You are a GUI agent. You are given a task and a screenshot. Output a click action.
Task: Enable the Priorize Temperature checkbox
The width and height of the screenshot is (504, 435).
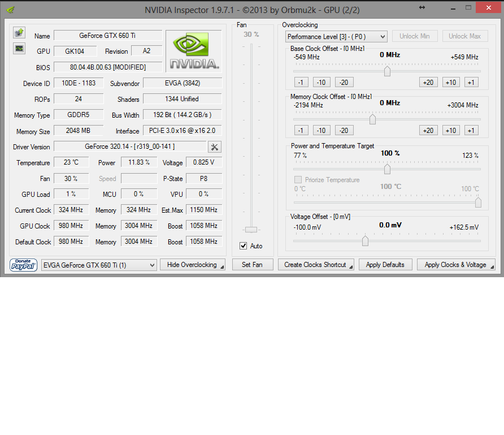click(298, 179)
